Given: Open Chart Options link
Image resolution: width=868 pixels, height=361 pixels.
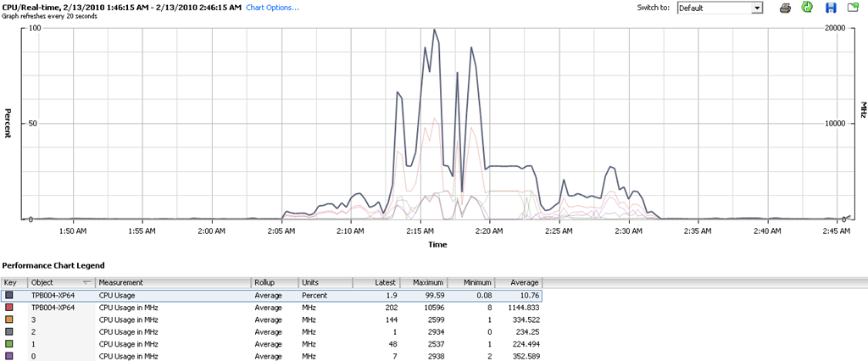Looking at the screenshot, I should click(x=272, y=8).
